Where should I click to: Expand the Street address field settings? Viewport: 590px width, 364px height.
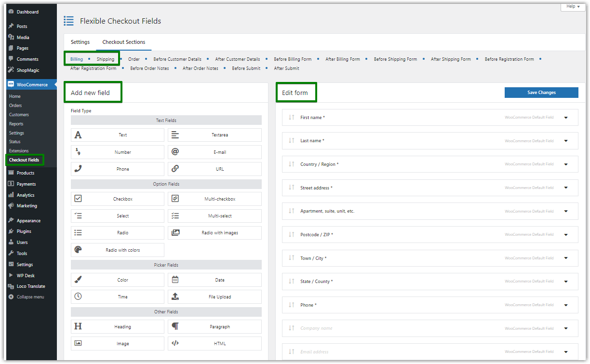pos(566,188)
